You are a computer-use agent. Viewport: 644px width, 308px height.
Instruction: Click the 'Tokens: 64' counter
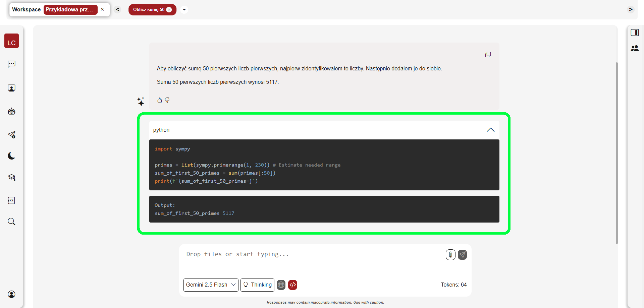point(453,285)
